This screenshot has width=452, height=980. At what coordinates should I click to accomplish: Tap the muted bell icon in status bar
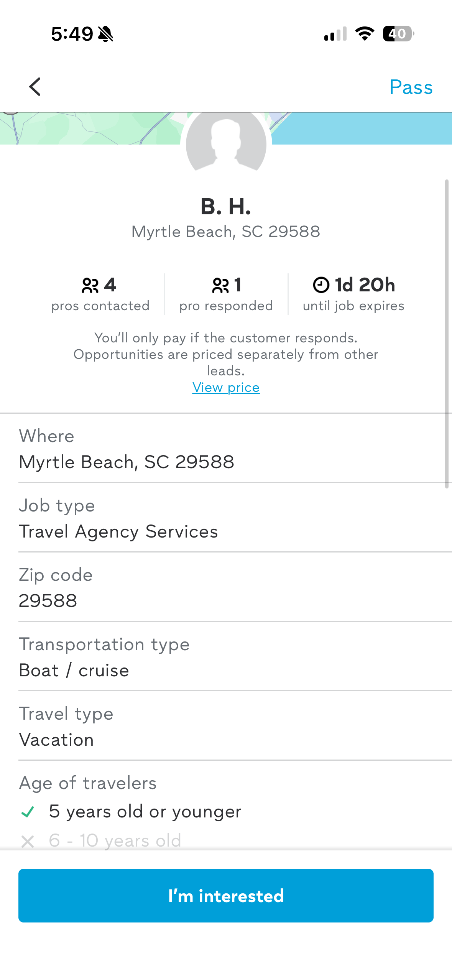point(105,34)
